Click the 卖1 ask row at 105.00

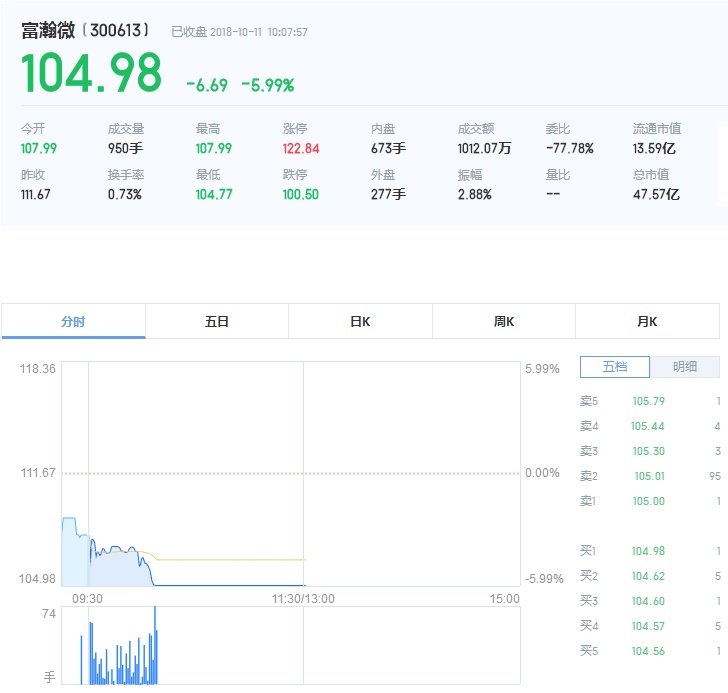649,501
